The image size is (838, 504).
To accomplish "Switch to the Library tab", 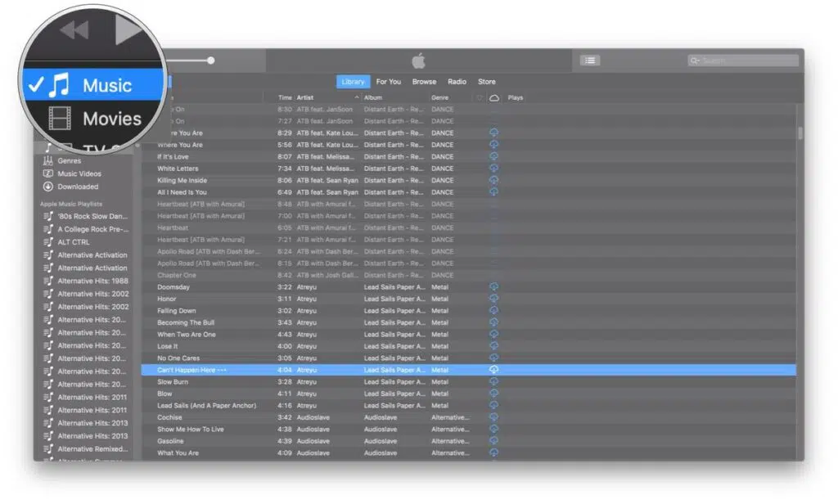I will tap(353, 82).
